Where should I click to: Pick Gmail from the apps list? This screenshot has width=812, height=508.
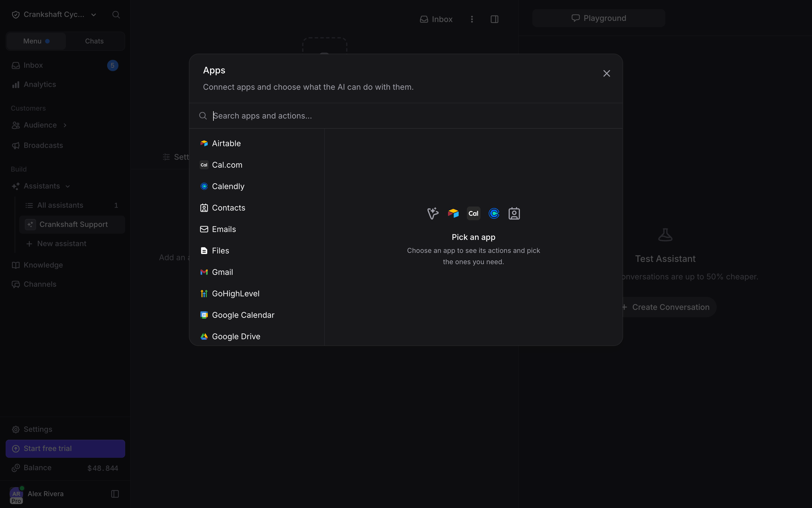click(x=257, y=272)
